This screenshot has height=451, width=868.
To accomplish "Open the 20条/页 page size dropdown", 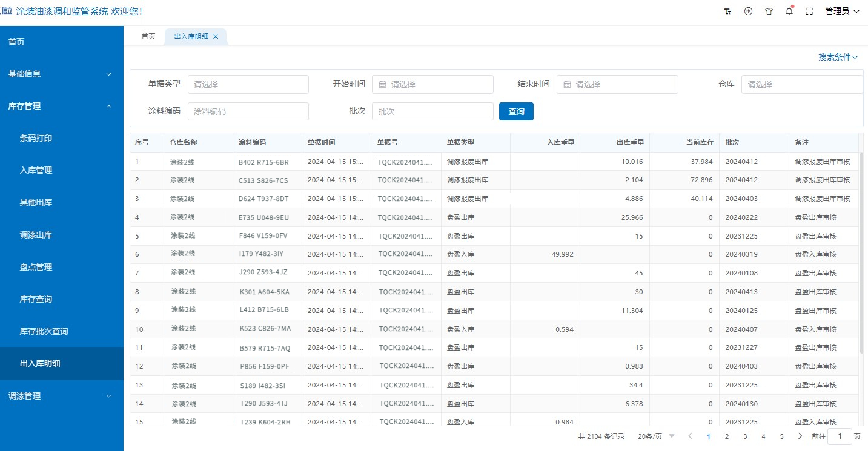I will pos(656,436).
